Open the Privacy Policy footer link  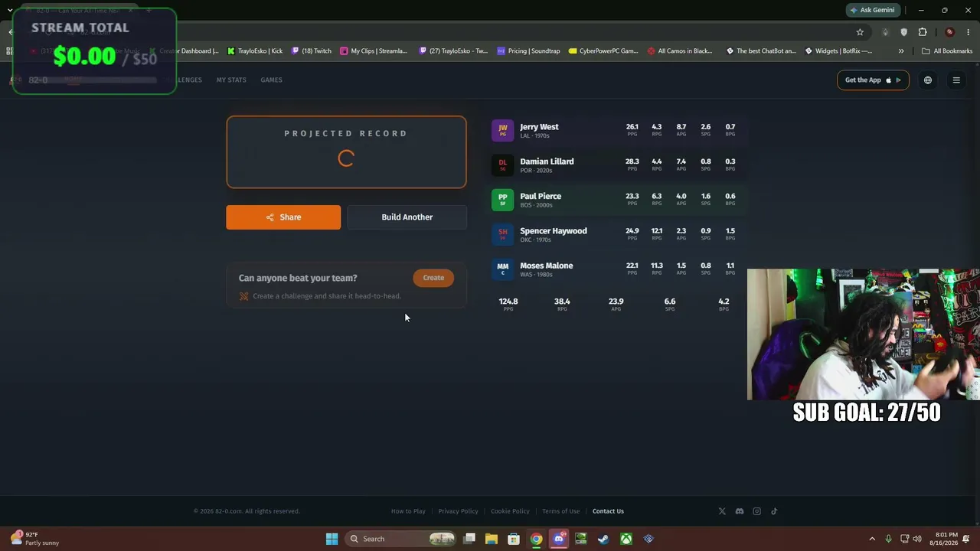pos(458,511)
